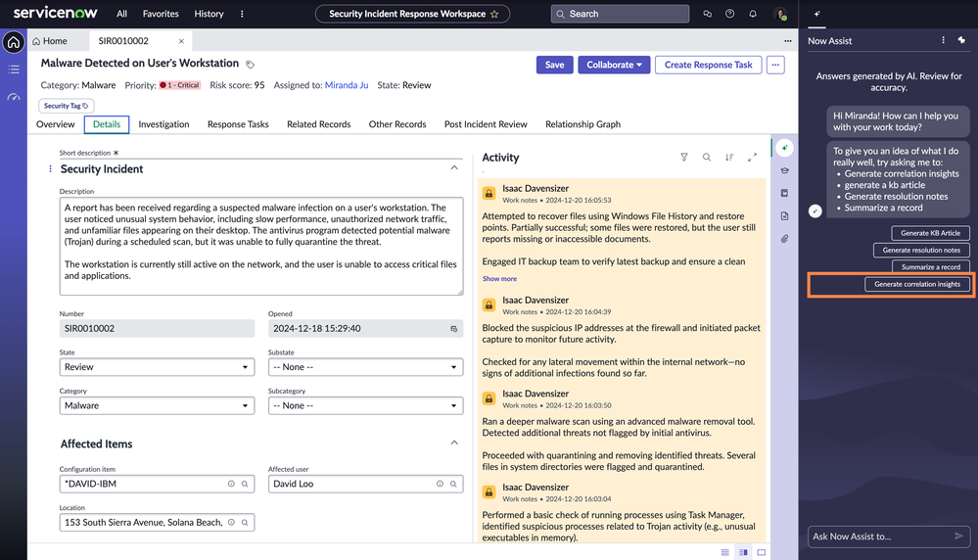Image resolution: width=978 pixels, height=560 pixels.
Task: Open the Collaborate dropdown button
Action: (614, 65)
